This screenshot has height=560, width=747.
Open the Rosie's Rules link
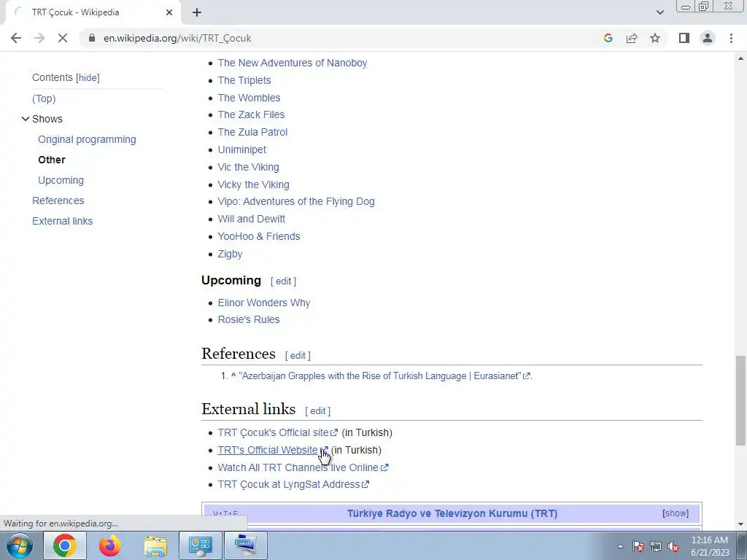click(x=249, y=320)
